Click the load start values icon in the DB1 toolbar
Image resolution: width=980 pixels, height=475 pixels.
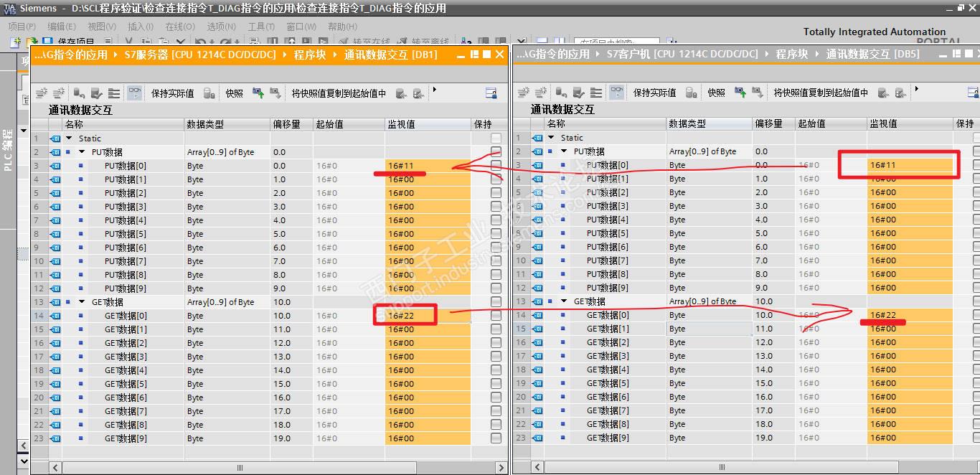pos(97,93)
